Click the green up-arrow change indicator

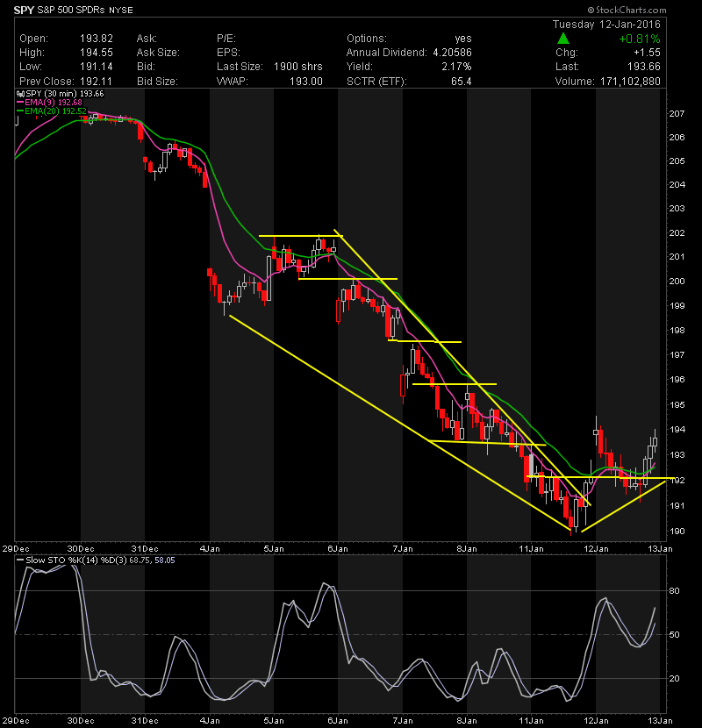[x=563, y=38]
